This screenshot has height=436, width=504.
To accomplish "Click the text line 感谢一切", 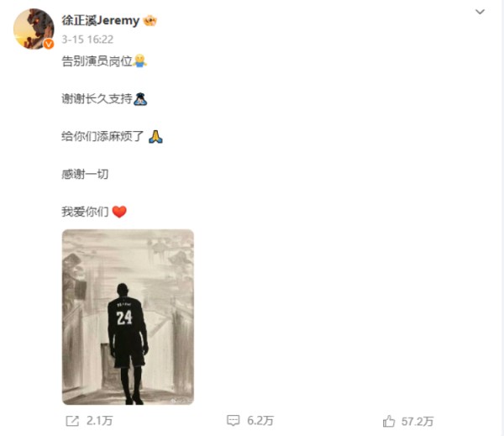I will click(85, 174).
